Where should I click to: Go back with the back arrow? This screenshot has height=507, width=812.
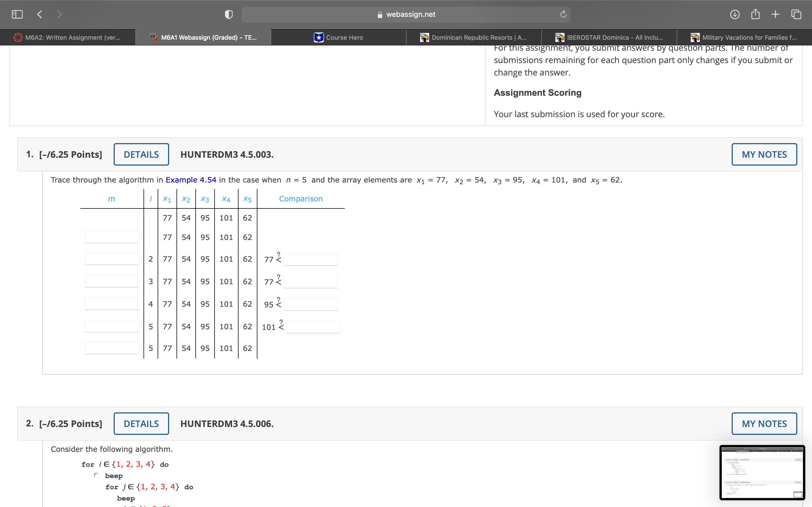point(39,14)
